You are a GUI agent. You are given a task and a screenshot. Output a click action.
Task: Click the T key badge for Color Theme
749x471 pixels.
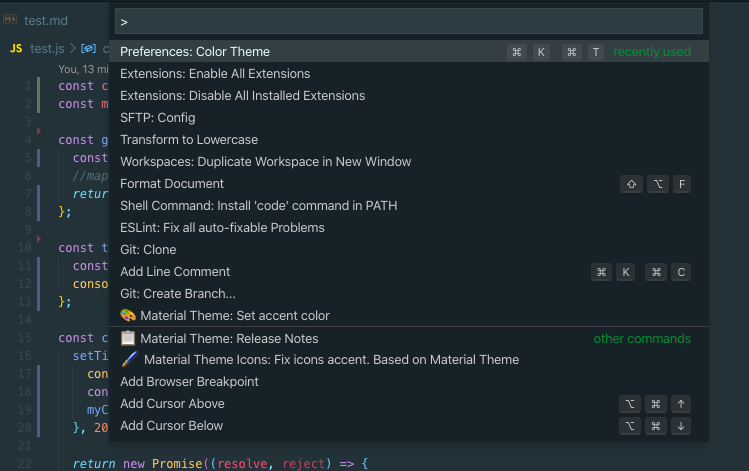pos(596,52)
